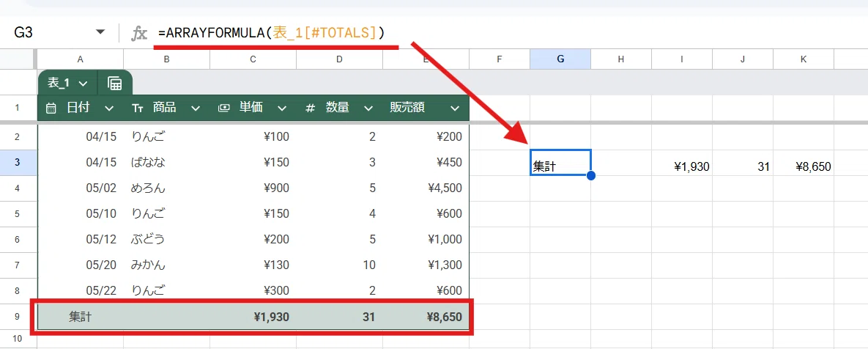Click the ¥1,300 sales cell
Image resolution: width=868 pixels, height=349 pixels.
[x=426, y=265]
